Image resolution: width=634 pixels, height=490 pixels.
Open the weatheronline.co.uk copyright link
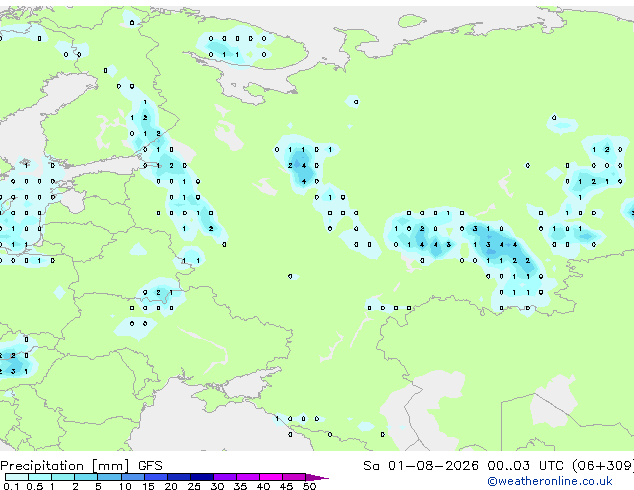coord(549,481)
